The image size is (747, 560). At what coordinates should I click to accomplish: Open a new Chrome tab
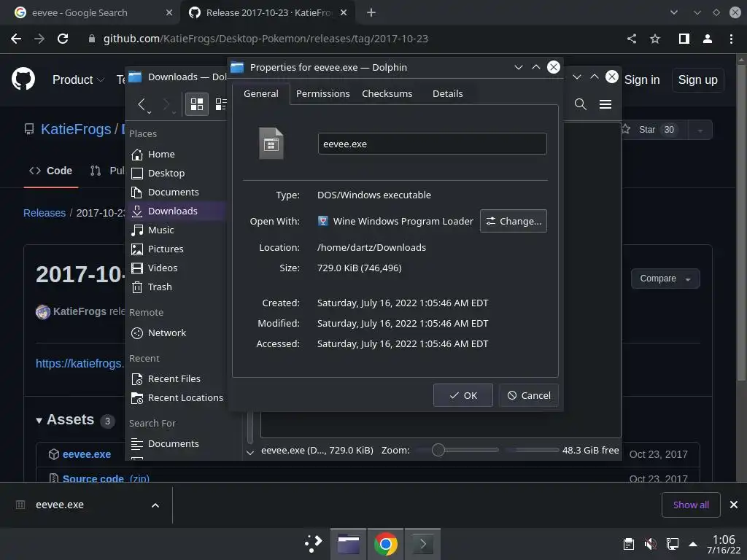click(371, 12)
